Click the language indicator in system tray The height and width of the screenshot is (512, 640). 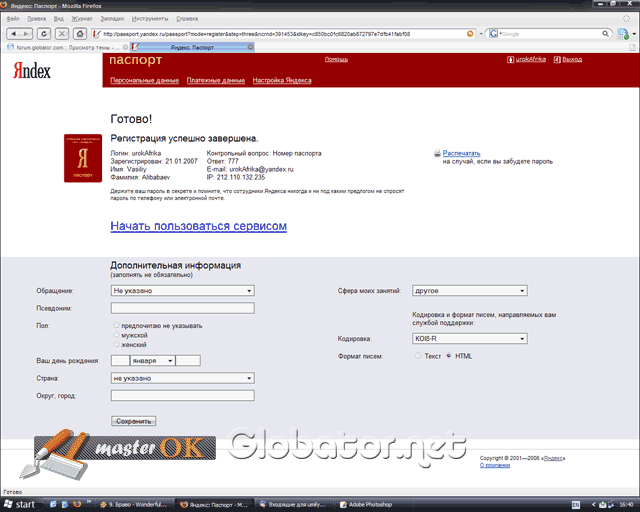(x=576, y=505)
